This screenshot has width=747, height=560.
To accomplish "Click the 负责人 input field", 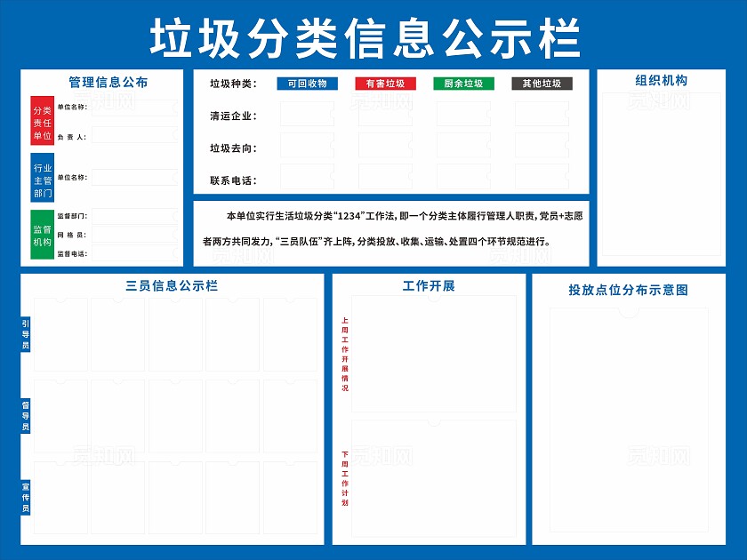I will coord(133,136).
